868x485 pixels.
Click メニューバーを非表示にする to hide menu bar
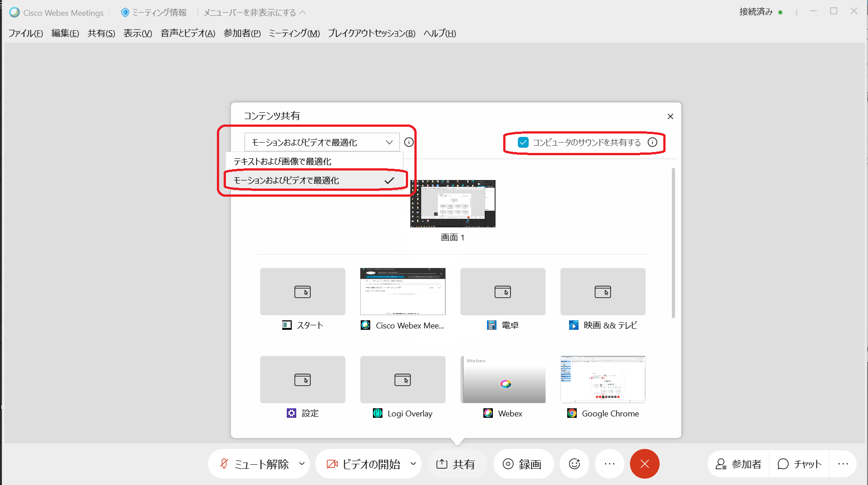coord(255,13)
